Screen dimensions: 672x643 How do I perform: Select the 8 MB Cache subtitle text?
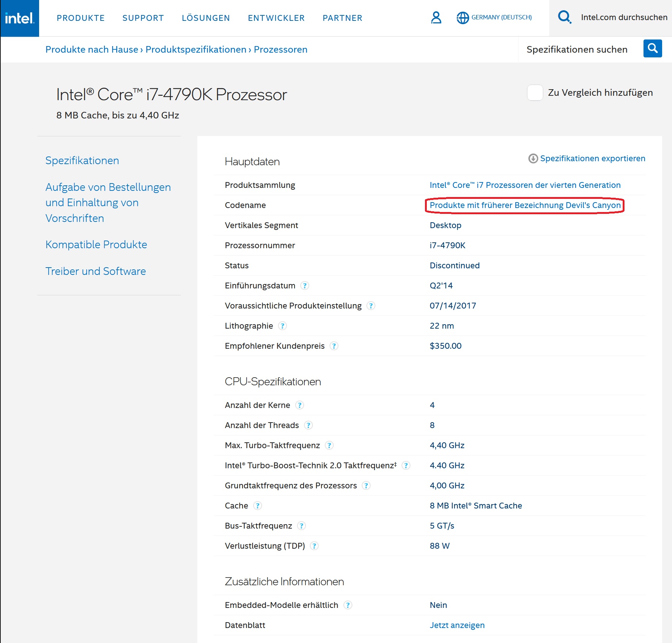(117, 115)
